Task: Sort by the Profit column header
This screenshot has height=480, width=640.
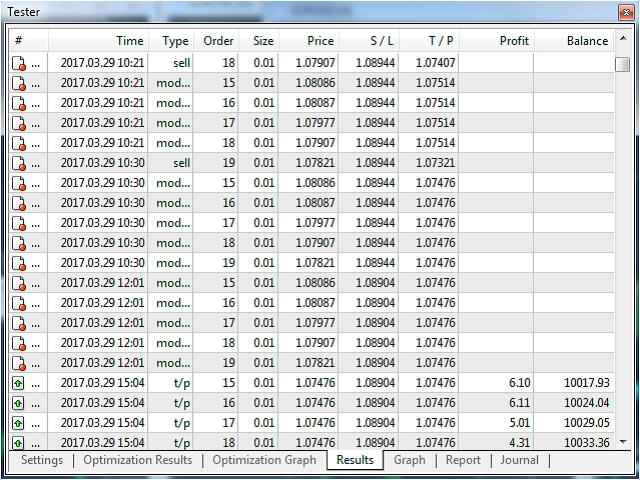Action: click(497, 41)
